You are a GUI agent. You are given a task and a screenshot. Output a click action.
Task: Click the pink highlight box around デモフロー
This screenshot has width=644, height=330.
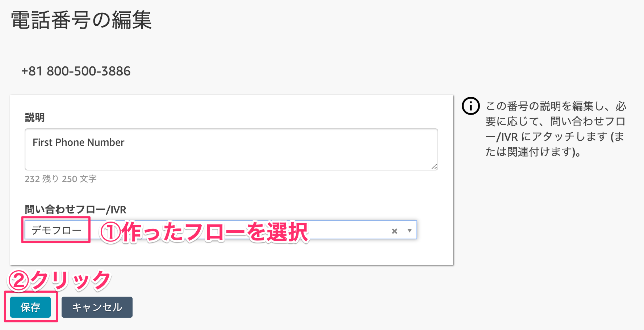[56, 230]
